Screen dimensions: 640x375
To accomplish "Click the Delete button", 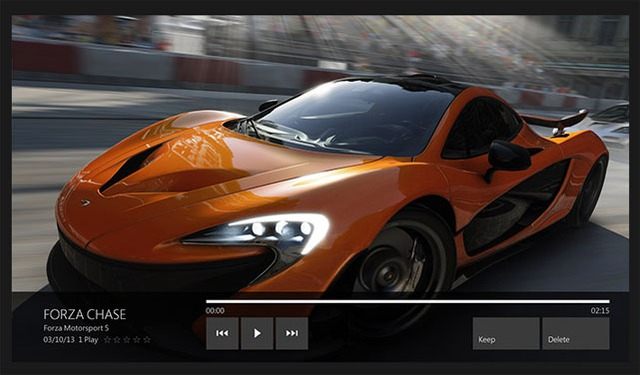I will click(x=576, y=333).
